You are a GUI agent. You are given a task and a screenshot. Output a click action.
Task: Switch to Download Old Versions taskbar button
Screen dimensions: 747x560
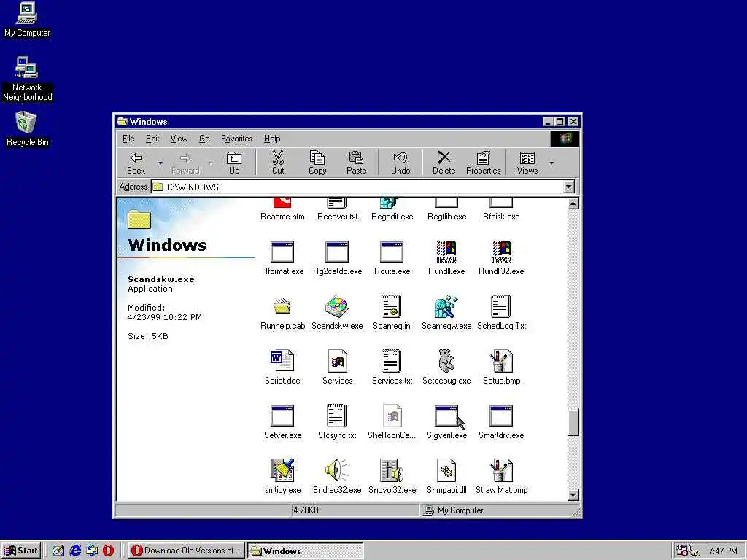click(187, 551)
